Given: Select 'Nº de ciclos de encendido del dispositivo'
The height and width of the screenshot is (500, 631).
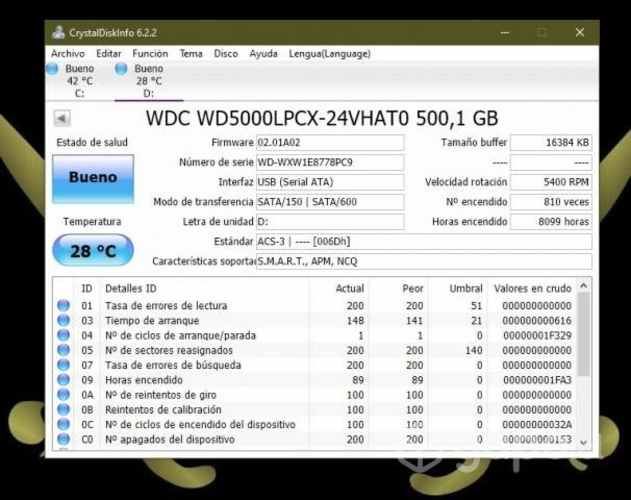Looking at the screenshot, I should coord(315,424).
